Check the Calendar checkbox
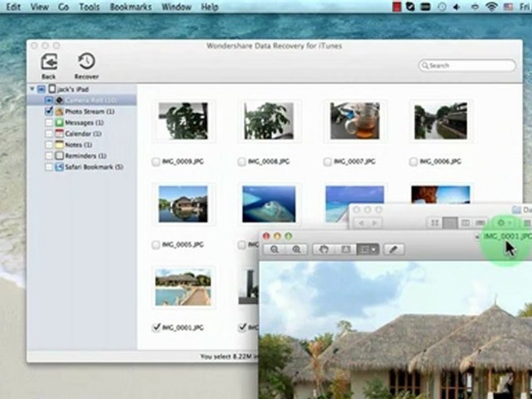The height and width of the screenshot is (399, 532). [49, 134]
